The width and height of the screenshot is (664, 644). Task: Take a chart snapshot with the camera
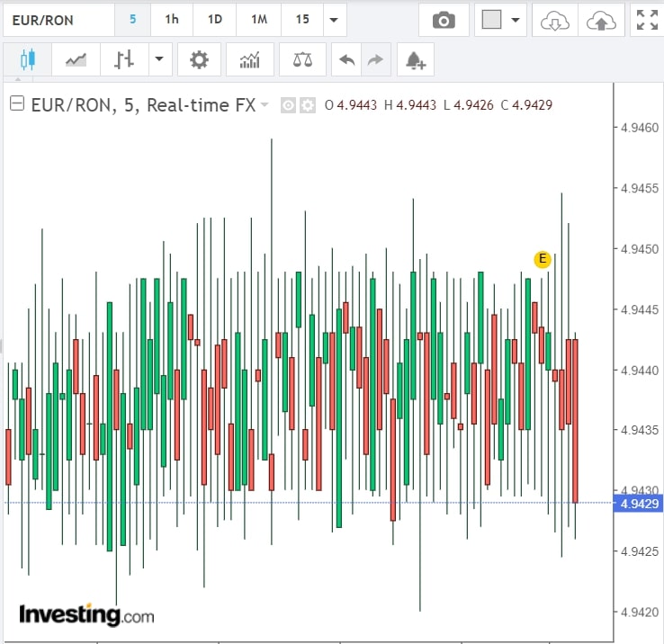[443, 20]
